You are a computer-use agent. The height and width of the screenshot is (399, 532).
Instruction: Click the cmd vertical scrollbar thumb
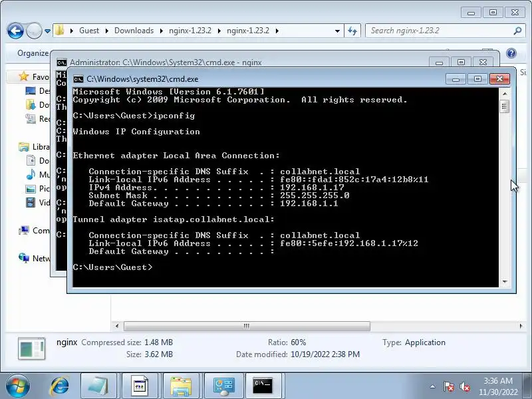tap(505, 106)
